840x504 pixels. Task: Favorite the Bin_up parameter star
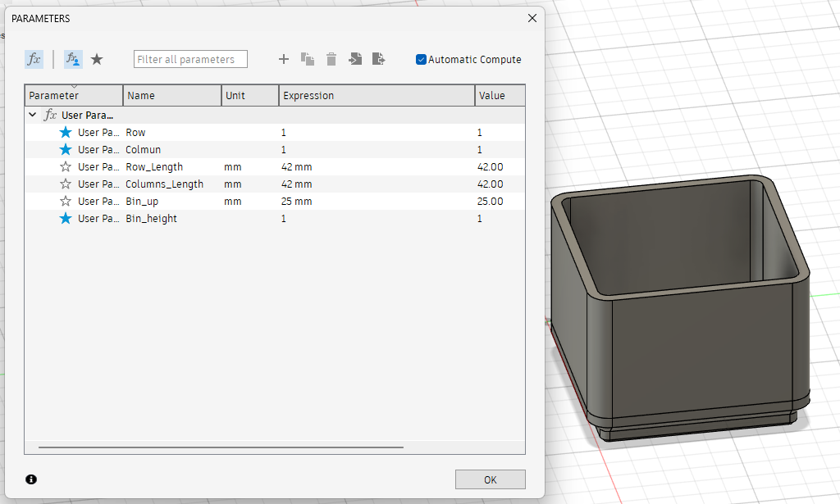click(66, 201)
